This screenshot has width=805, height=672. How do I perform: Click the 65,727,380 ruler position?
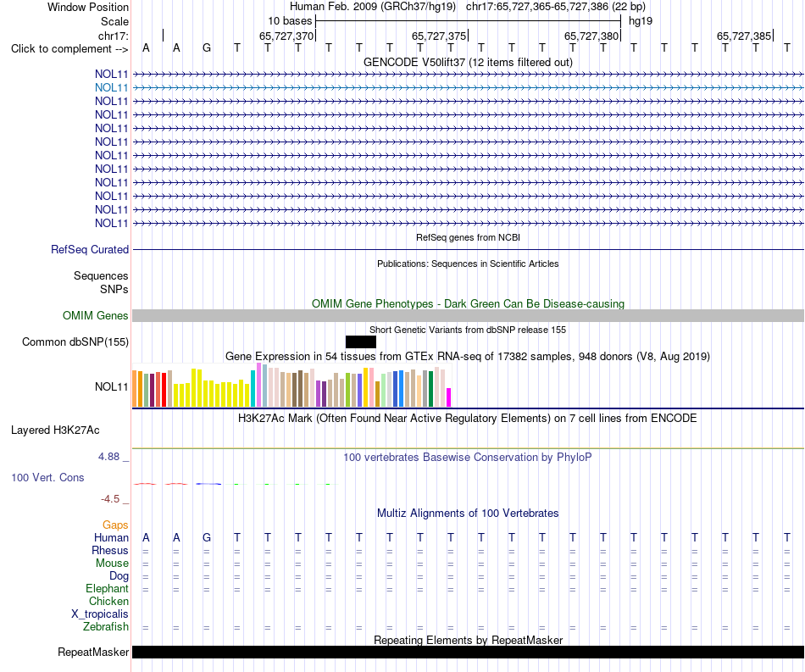(591, 36)
